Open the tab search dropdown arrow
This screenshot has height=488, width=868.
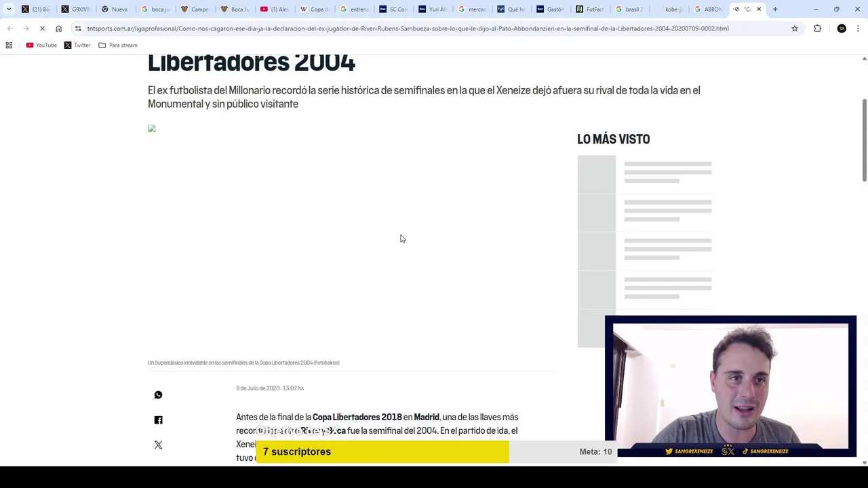[x=9, y=9]
